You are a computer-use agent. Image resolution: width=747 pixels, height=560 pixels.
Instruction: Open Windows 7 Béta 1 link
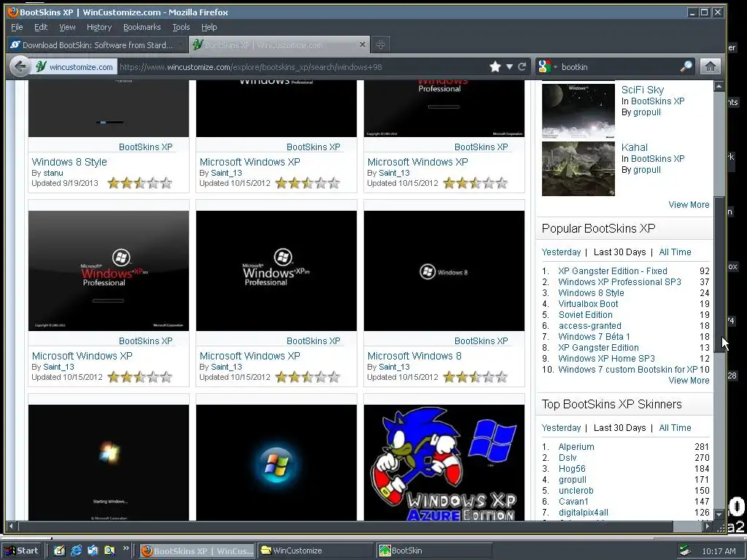(x=594, y=337)
